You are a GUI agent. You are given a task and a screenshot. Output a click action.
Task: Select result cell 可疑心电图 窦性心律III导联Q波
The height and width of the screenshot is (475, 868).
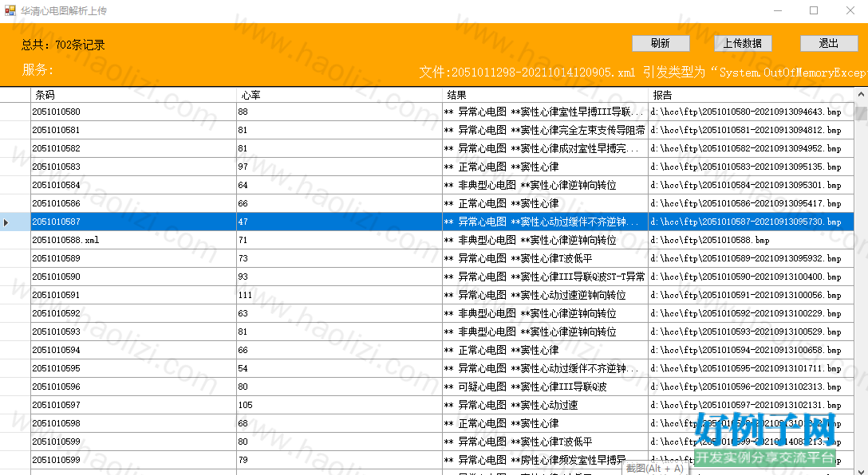coord(545,386)
